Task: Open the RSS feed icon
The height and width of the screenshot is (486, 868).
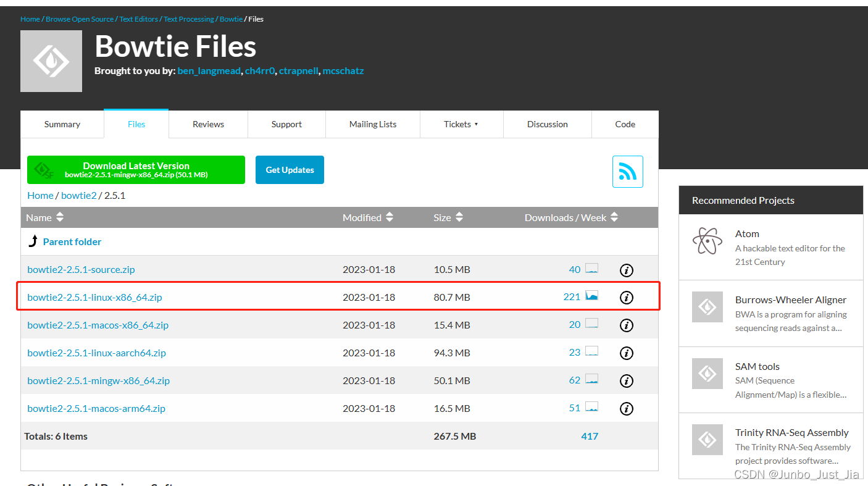Action: (x=628, y=172)
